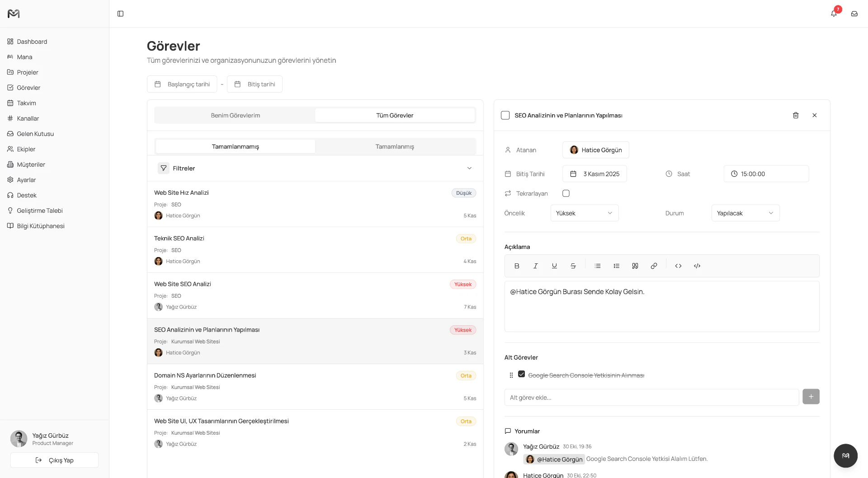Insert a blockquote in the description editor
Image resolution: width=868 pixels, height=478 pixels.
[635, 266]
